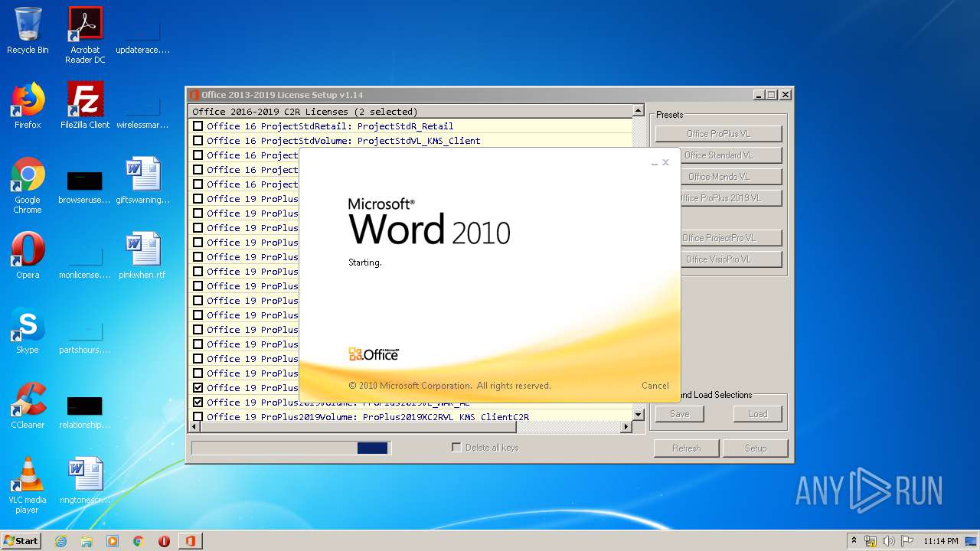This screenshot has height=551, width=980.
Task: Check Office 16 ProjectStdVolume KMS_Client license
Action: point(198,141)
